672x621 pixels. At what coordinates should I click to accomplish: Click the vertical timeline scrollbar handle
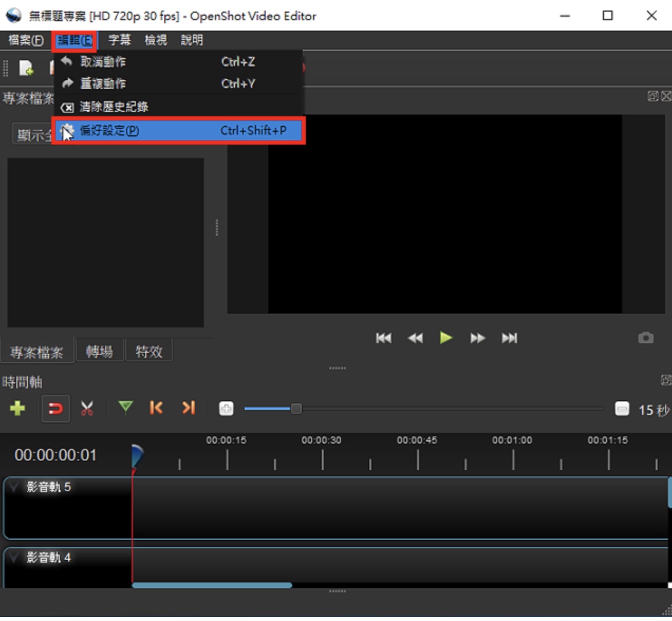coord(669,493)
